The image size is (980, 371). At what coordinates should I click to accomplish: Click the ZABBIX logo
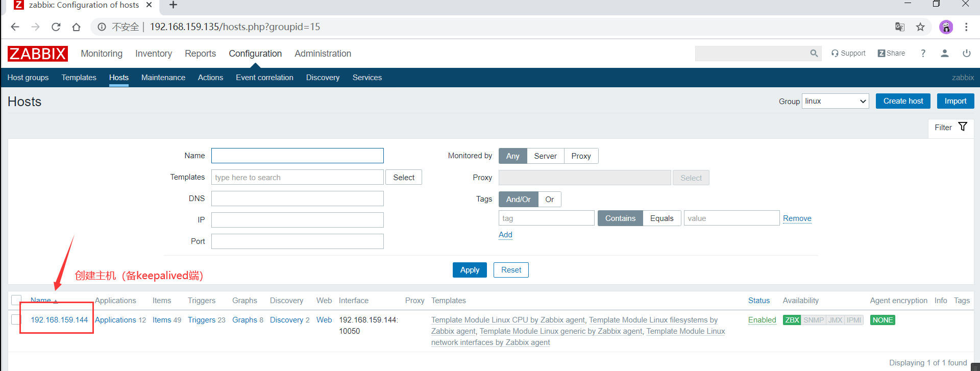click(37, 54)
